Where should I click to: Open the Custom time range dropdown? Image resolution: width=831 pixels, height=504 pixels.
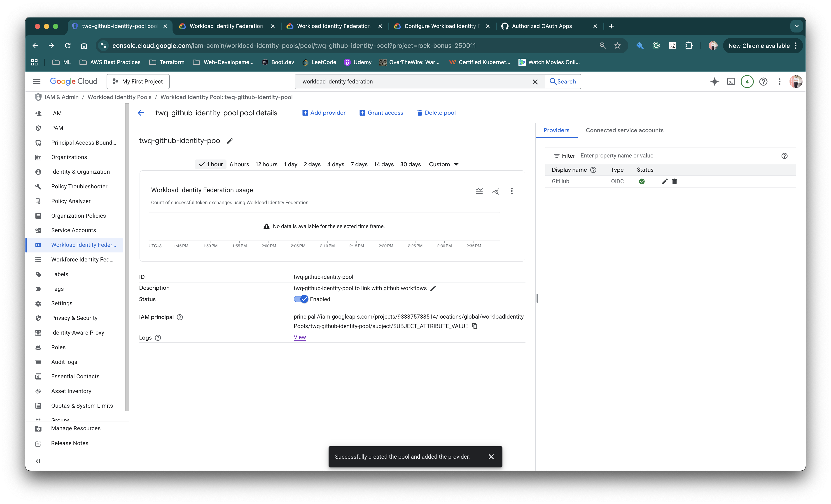(444, 164)
